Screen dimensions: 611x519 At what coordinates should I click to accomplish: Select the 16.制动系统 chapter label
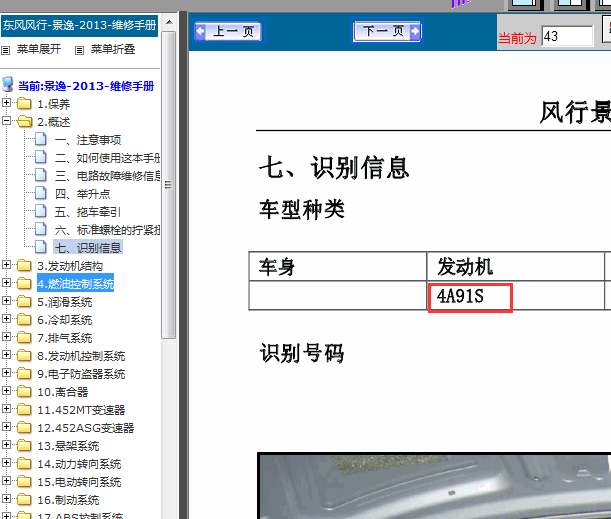pos(68,500)
